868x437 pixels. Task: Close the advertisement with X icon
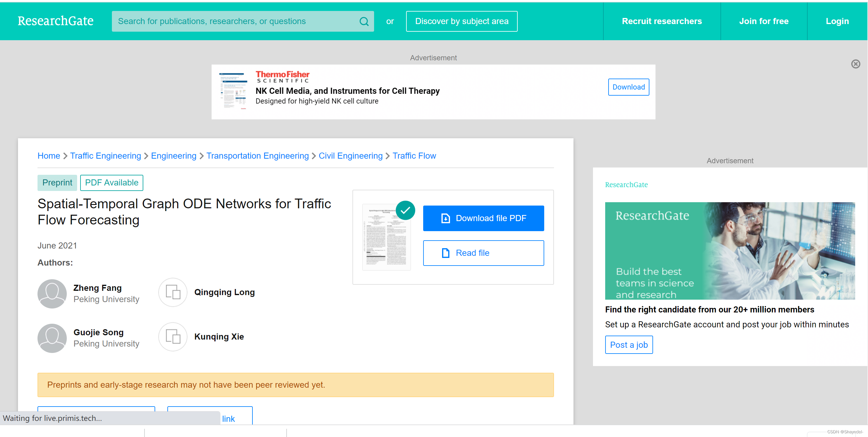point(855,64)
